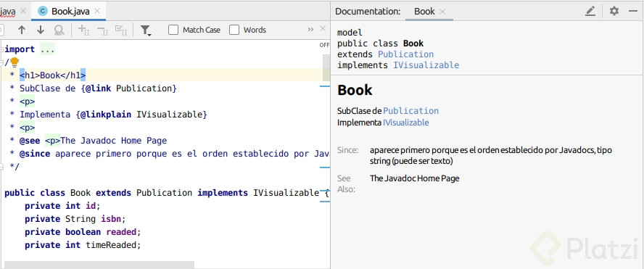This screenshot has width=644, height=269.
Task: Close the find bar
Action: click(x=323, y=28)
